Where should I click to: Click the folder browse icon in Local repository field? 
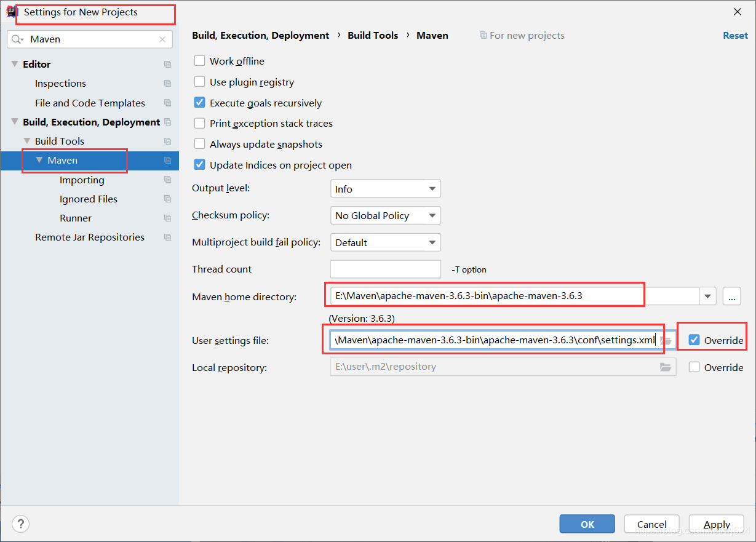click(666, 367)
